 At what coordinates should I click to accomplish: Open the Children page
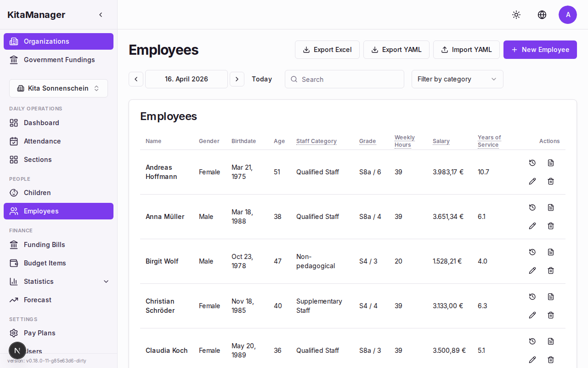point(37,193)
